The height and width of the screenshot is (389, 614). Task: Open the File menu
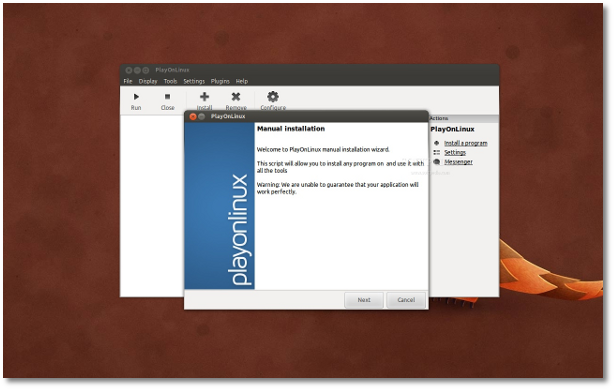[x=128, y=81]
